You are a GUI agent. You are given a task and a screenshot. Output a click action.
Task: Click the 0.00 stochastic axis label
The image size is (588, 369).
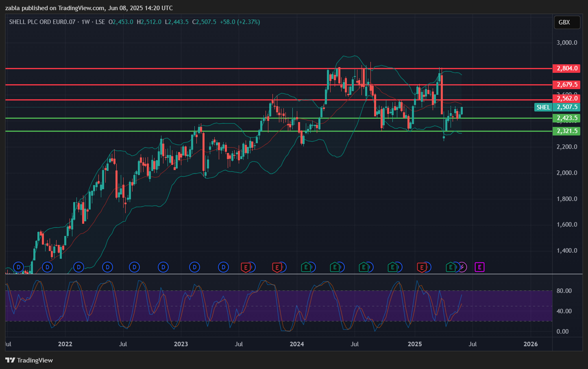point(563,332)
